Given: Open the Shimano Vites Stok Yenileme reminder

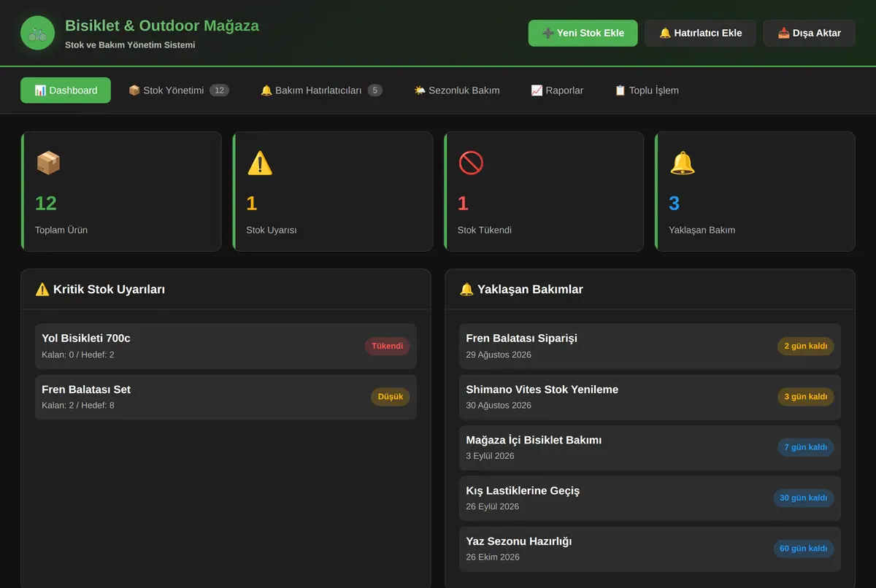Looking at the screenshot, I should click(650, 397).
